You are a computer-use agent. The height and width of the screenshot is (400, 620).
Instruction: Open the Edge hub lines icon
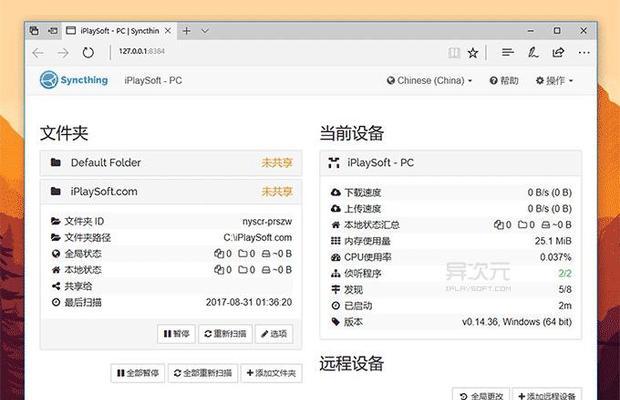point(508,52)
